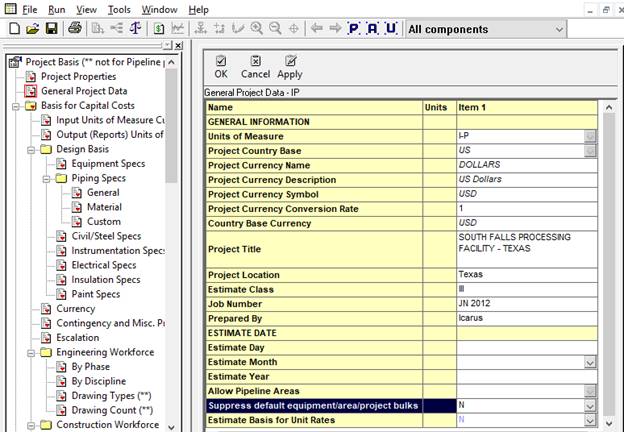Click the branching tree toolbar icon
This screenshot has height=432, width=624.
[117, 29]
